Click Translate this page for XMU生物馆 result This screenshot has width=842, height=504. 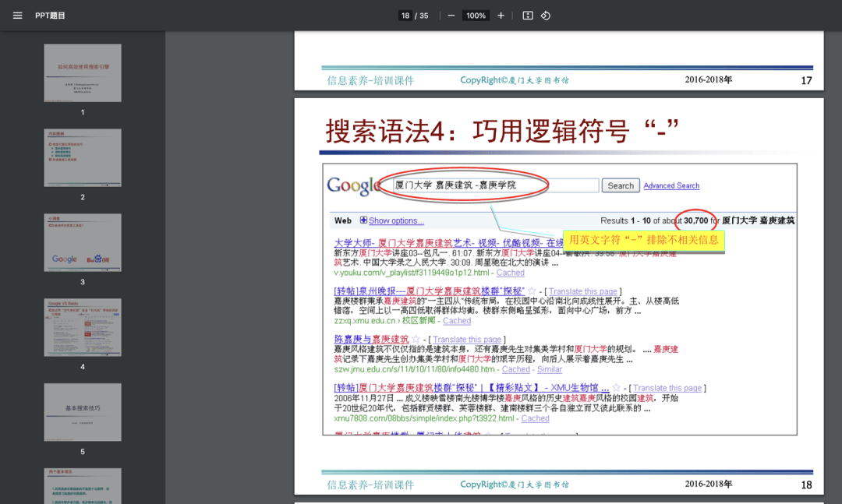667,388
